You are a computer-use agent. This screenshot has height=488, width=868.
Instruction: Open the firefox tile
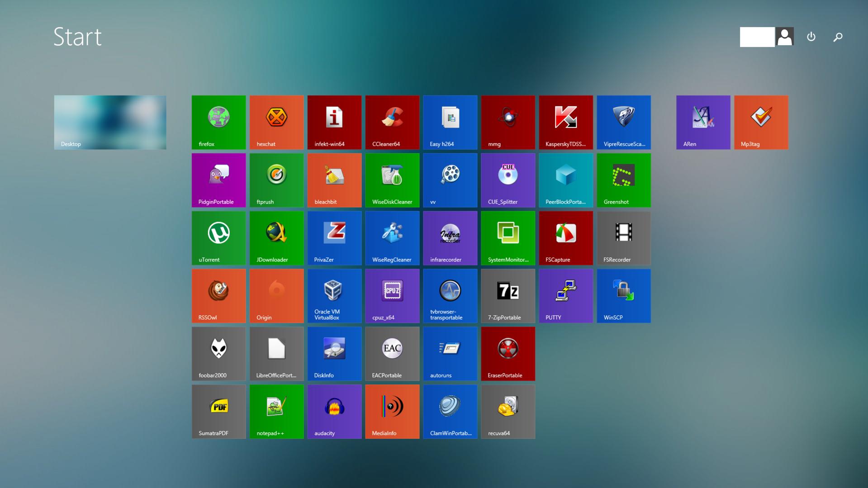point(218,122)
